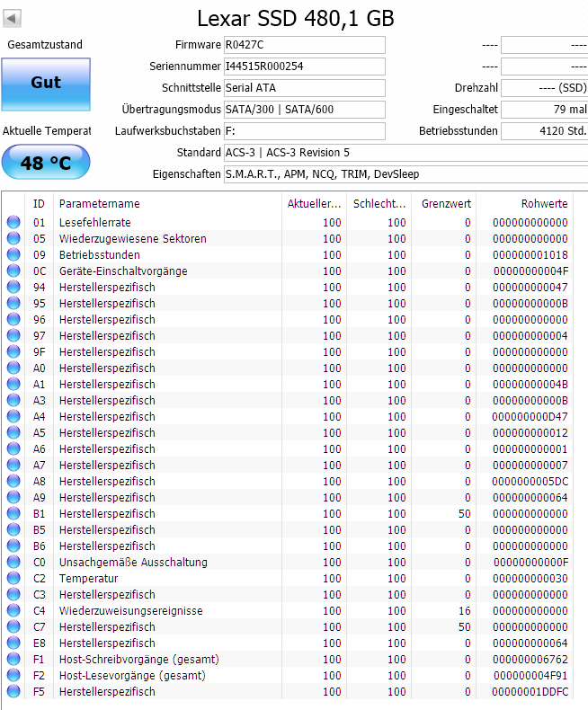Click the status orb for attribute A5
Viewport: 588px width, 710px height.
tap(13, 432)
